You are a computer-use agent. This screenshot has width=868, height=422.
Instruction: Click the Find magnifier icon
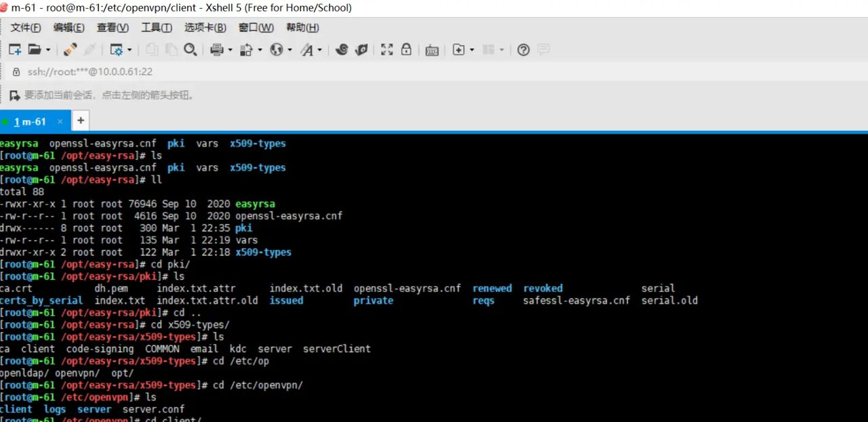(x=191, y=49)
